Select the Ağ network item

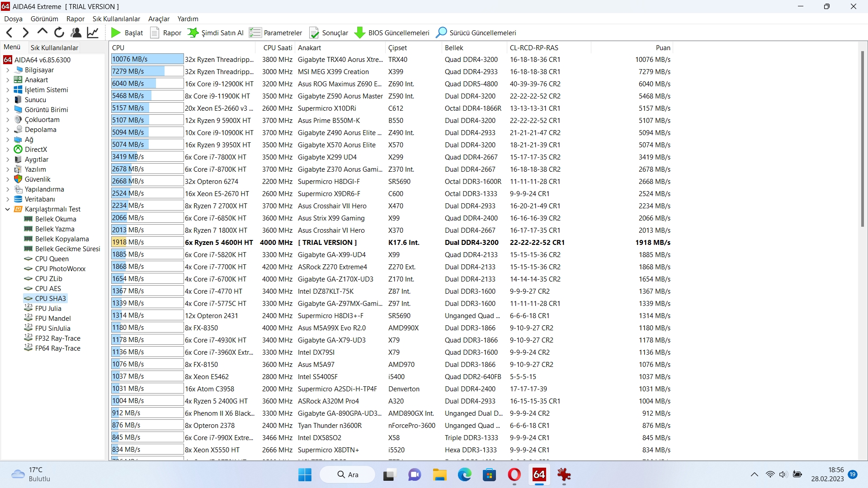pos(24,140)
